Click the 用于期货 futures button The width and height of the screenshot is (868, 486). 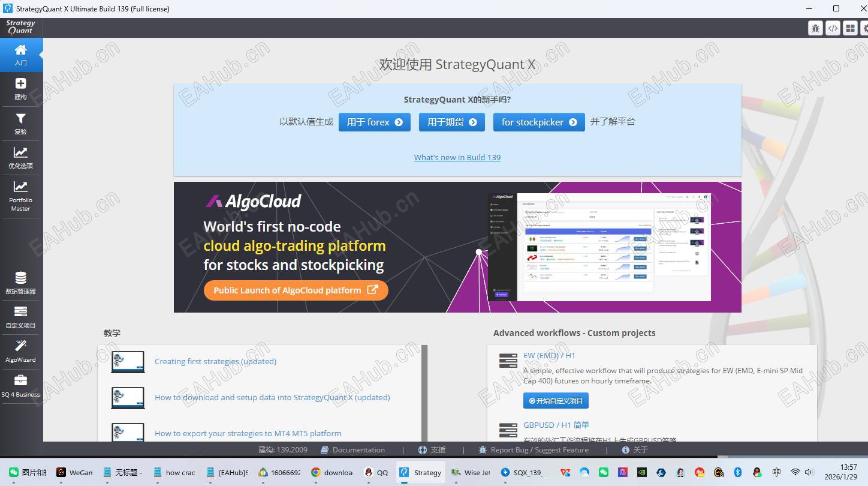[452, 122]
